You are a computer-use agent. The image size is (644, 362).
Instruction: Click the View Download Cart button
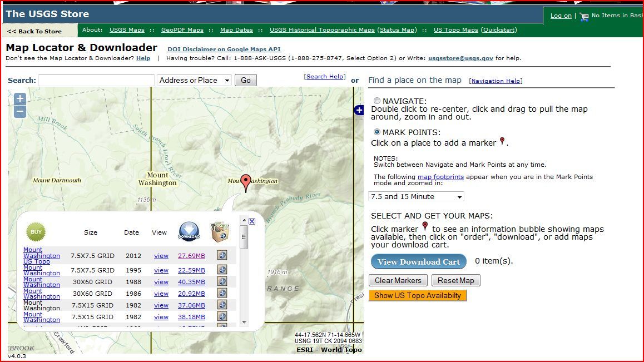(419, 262)
